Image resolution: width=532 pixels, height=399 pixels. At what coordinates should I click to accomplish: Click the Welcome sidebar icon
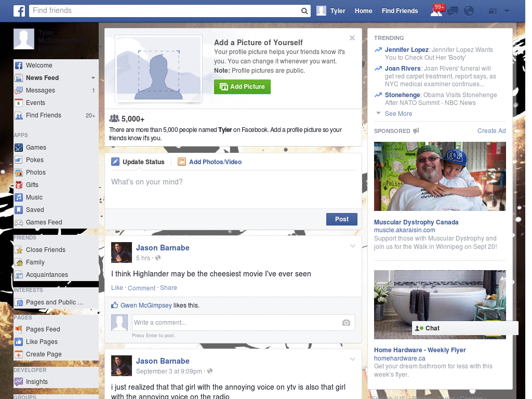(x=19, y=65)
